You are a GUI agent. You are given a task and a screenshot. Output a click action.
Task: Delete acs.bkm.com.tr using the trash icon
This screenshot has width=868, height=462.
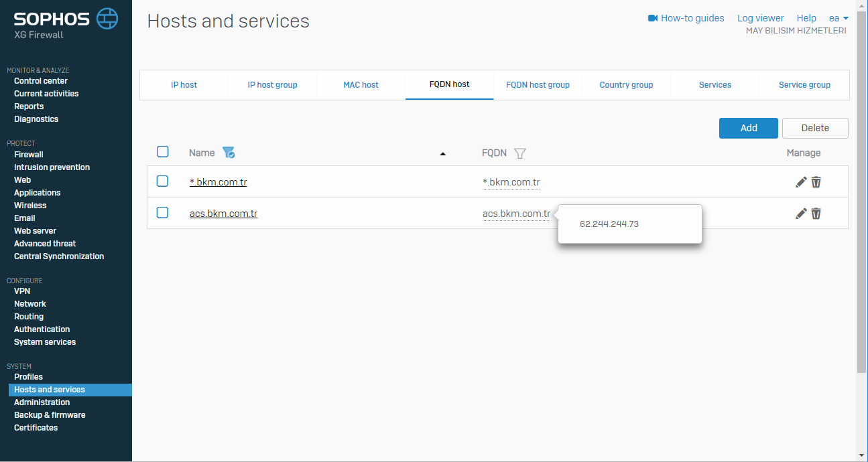point(816,214)
